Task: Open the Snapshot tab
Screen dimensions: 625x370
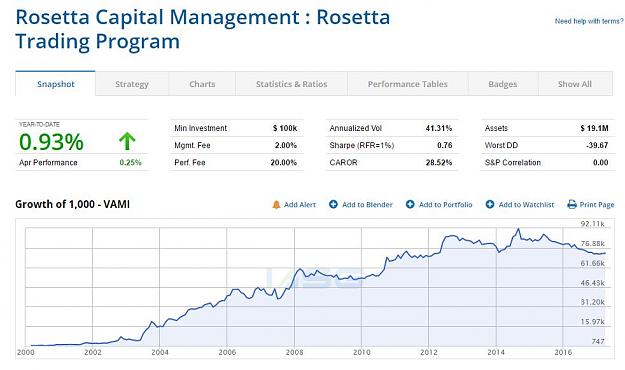Action: click(x=55, y=84)
